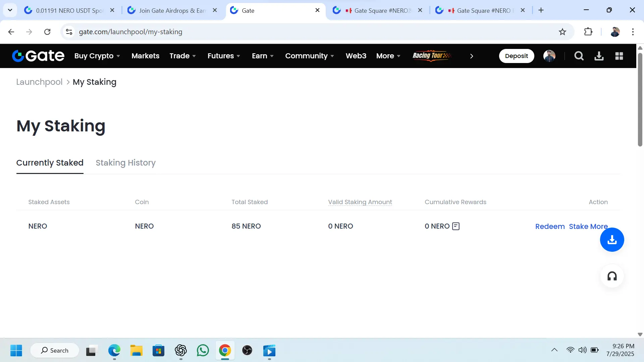This screenshot has height=362, width=644.
Task: Go back to previous page
Action: 11,32
